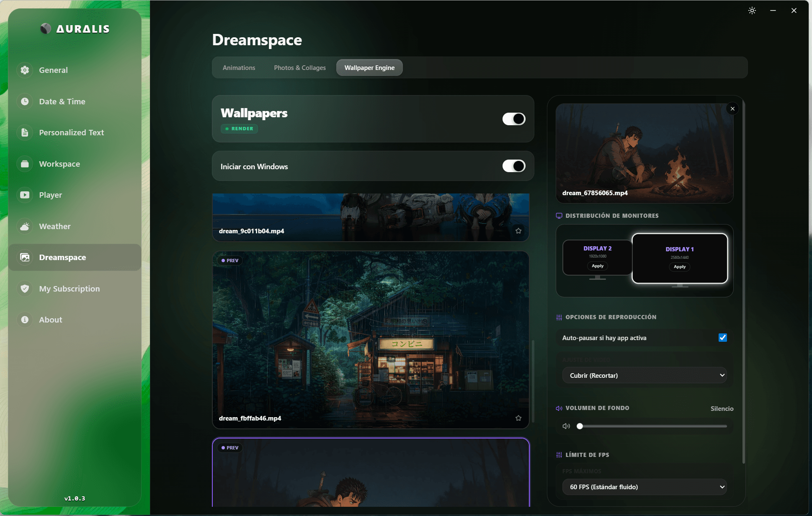Favorite dream_fbffab46.mp4 with star icon
The image size is (812, 516).
click(x=518, y=418)
